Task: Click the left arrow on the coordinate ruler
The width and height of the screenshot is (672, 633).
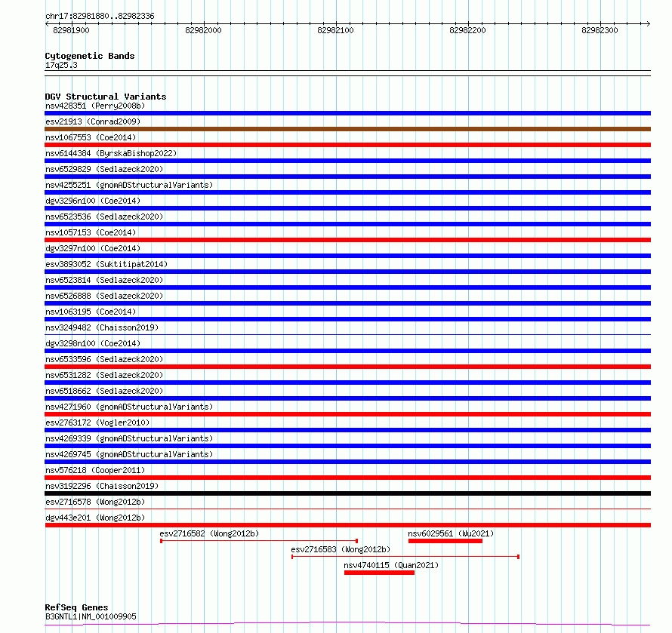Action: (47, 24)
